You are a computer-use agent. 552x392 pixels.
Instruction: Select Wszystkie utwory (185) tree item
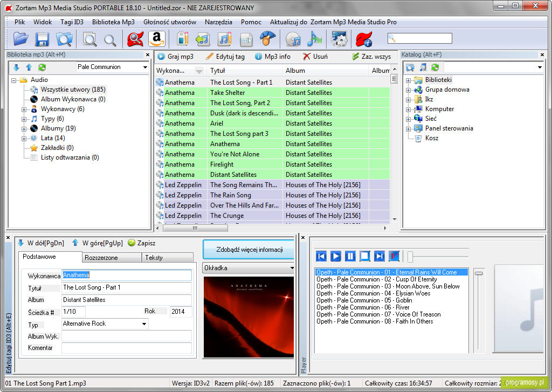tap(73, 90)
